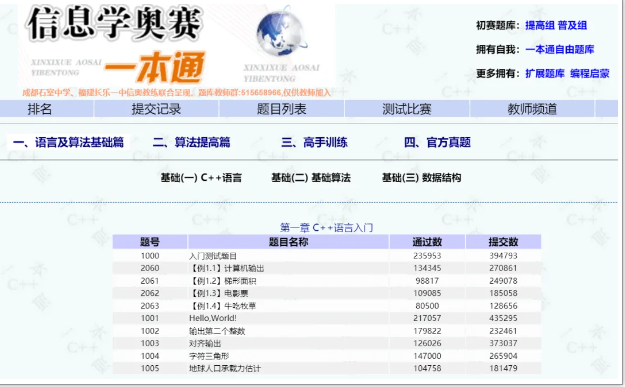625x387 pixels.
Task: Click pass count 80500
Action: click(427, 306)
